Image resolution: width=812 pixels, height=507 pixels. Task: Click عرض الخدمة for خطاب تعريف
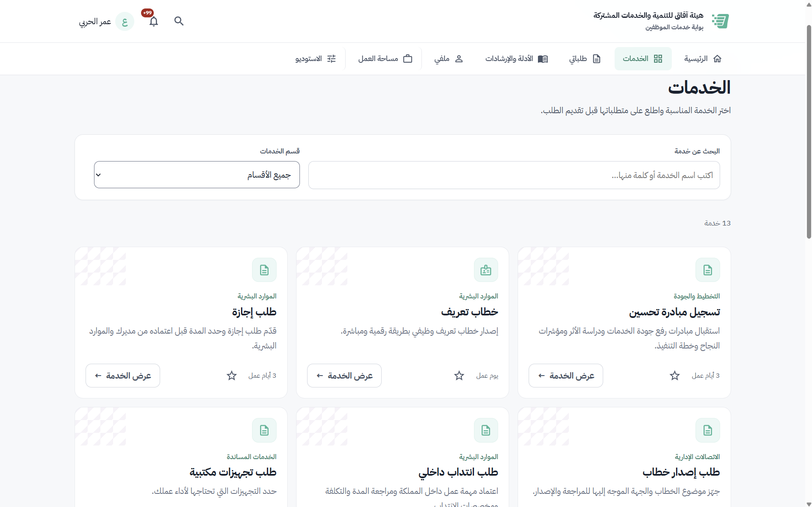coord(344,376)
